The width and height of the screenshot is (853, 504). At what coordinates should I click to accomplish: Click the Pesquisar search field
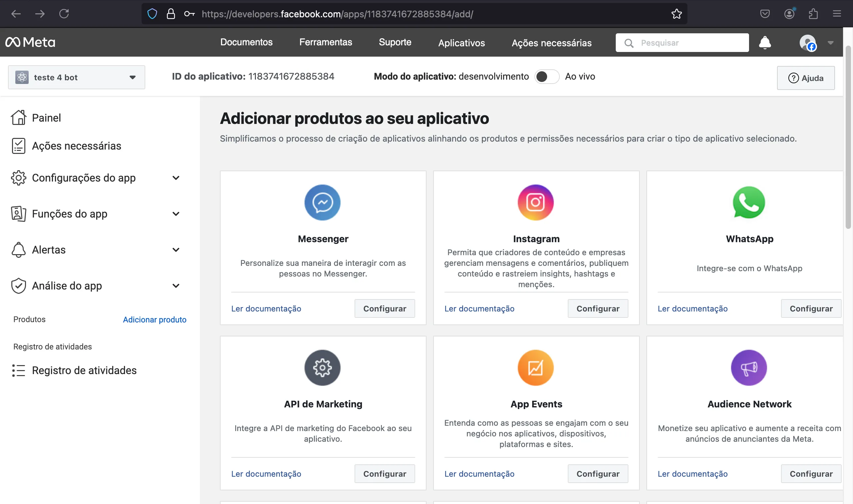[x=682, y=43]
